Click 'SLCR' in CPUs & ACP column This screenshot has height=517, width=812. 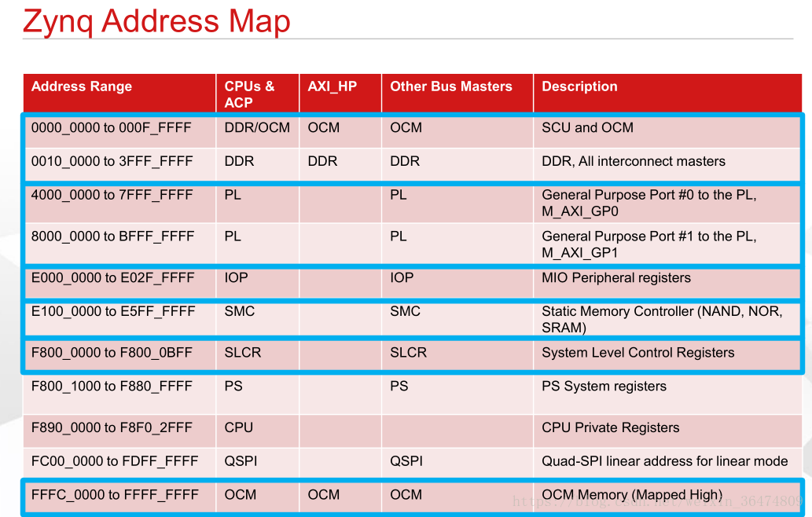click(242, 353)
